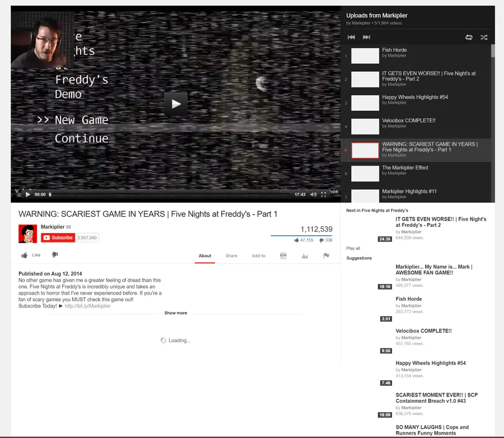The width and height of the screenshot is (504, 438).
Task: Click the like/dislike ratio bar
Action: [301, 236]
